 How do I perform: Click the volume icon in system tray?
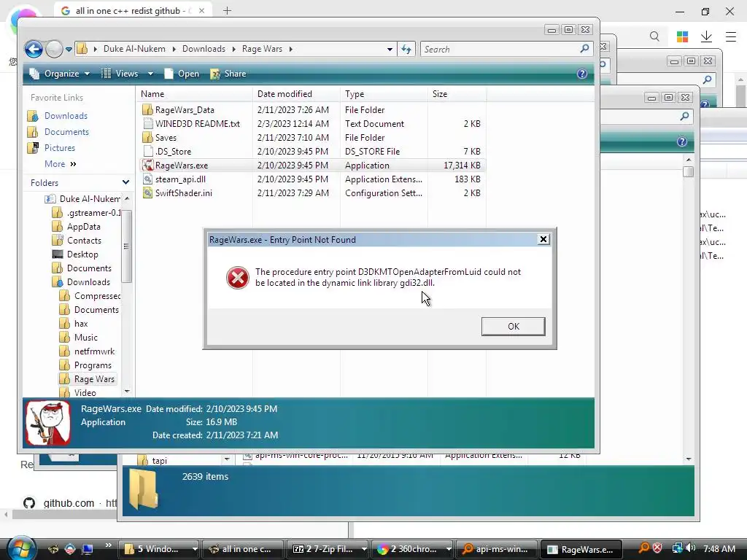pyautogui.click(x=691, y=548)
